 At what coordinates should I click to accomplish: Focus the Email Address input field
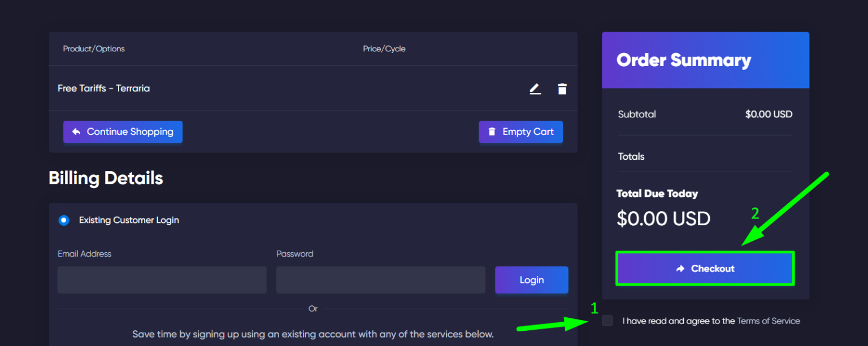tap(162, 280)
